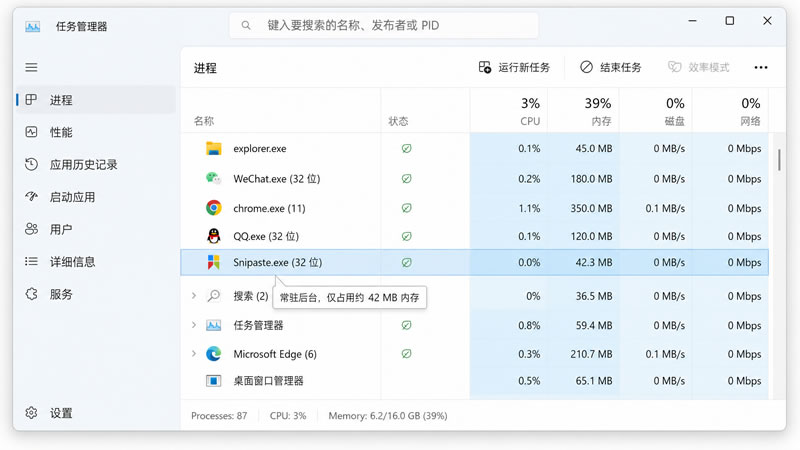Click the 搜索 magnifier process icon
Image resolution: width=800 pixels, height=450 pixels.
(214, 296)
